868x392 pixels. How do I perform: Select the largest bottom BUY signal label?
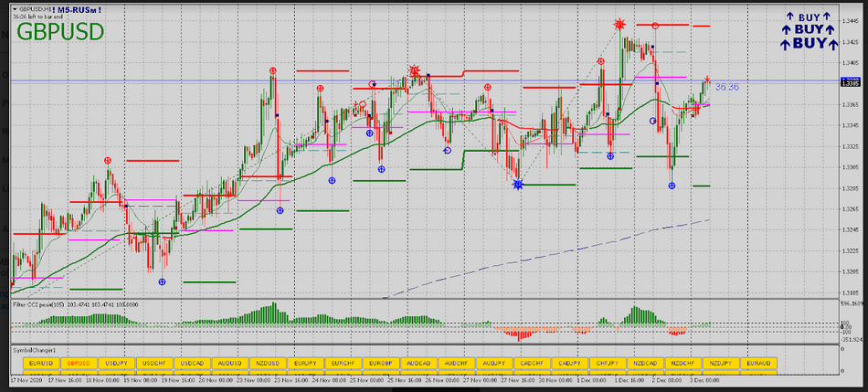tap(809, 43)
